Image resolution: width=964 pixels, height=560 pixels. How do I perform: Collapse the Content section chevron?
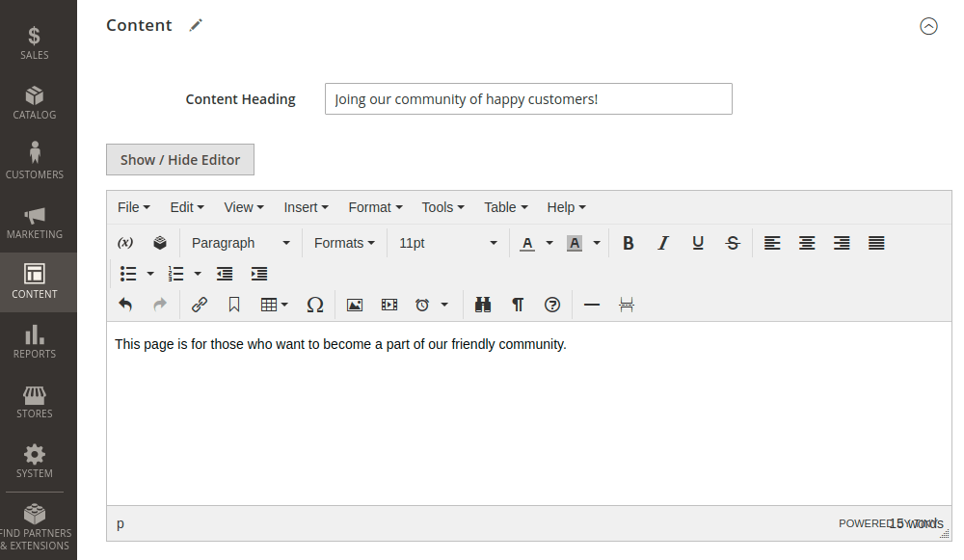(928, 26)
